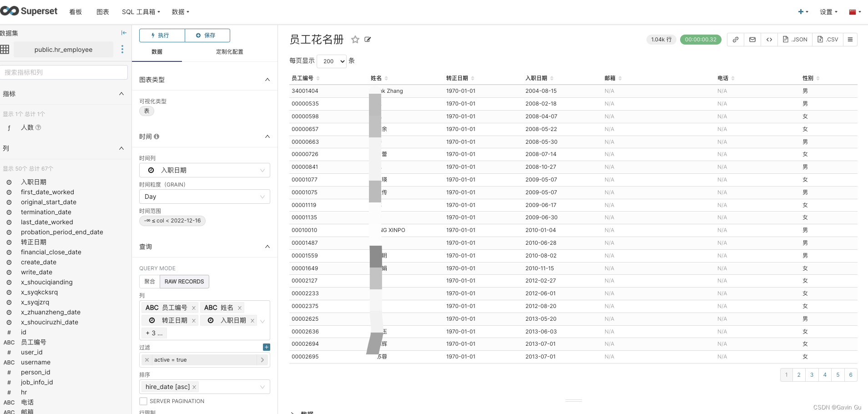Image resolution: width=868 pixels, height=414 pixels.
Task: Click the plus add-new icon
Action: (x=803, y=12)
